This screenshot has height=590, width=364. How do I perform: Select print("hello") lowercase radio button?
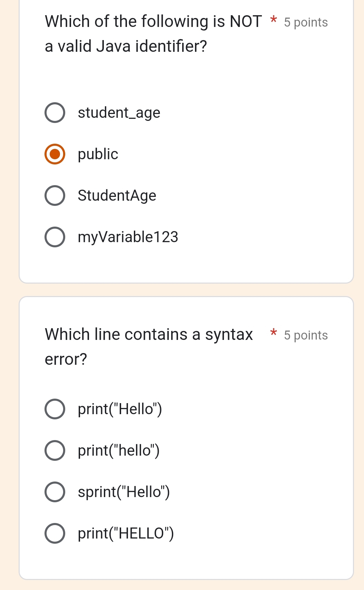point(55,450)
